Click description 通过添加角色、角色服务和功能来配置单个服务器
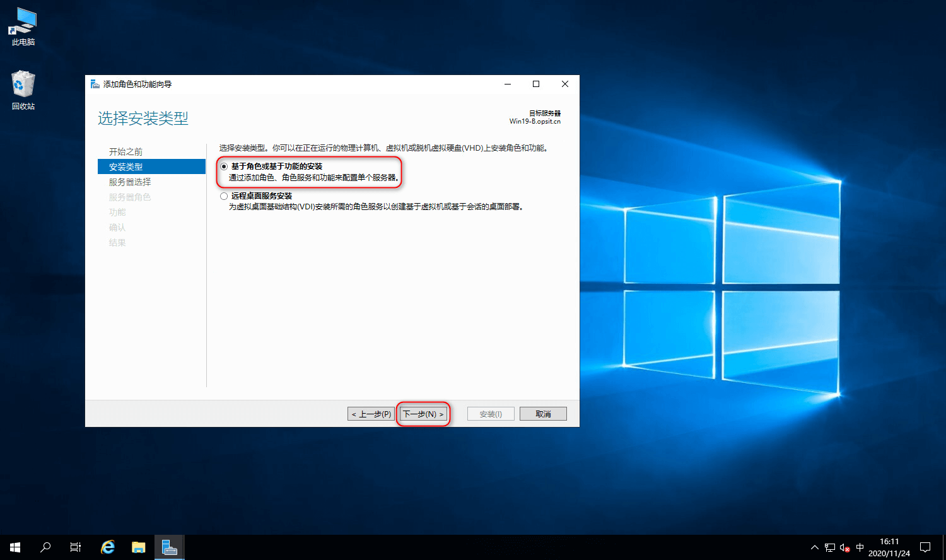The image size is (946, 560). (x=313, y=178)
